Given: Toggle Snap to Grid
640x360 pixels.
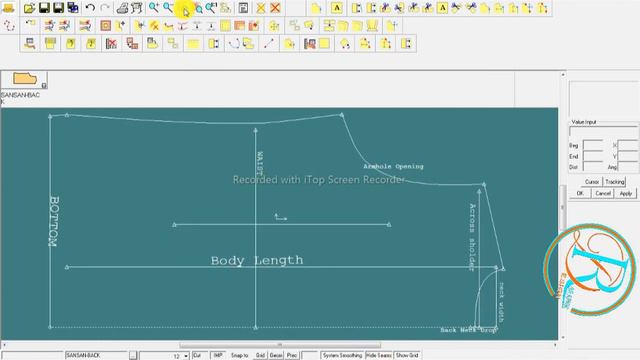Looking at the screenshot, I should pos(260,356).
